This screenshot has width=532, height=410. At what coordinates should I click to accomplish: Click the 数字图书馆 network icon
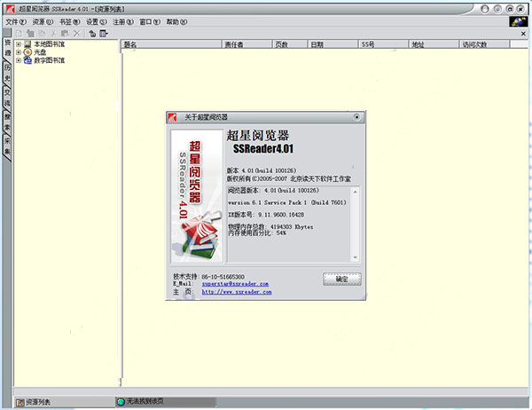(27, 60)
